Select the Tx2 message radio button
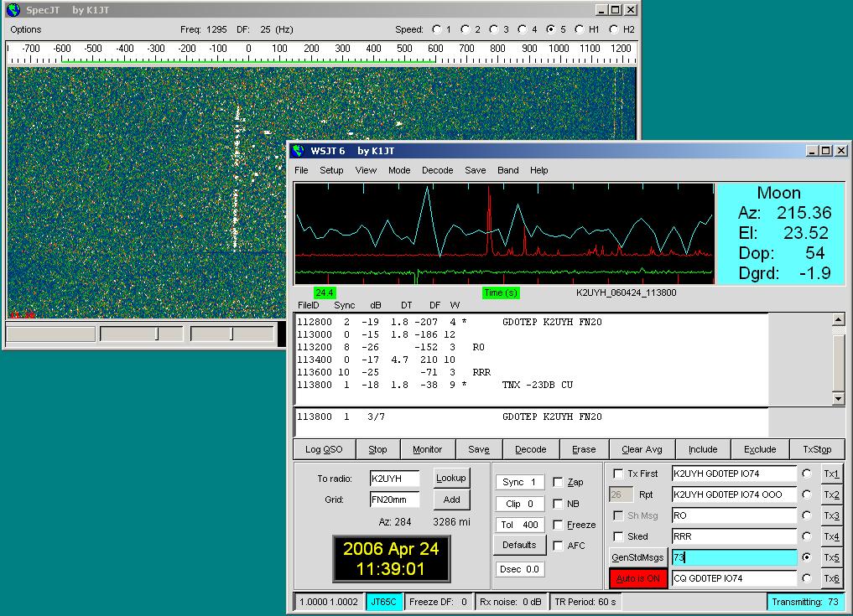 (807, 494)
